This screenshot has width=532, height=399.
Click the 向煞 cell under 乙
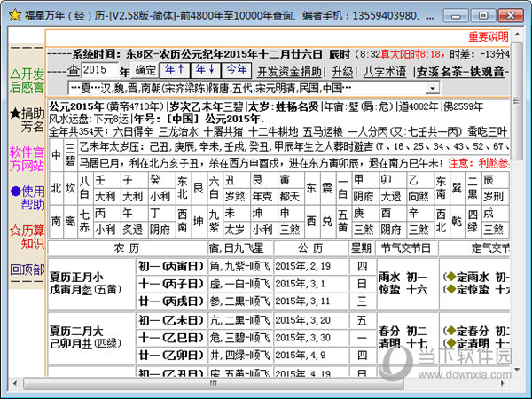pyautogui.click(x=419, y=197)
